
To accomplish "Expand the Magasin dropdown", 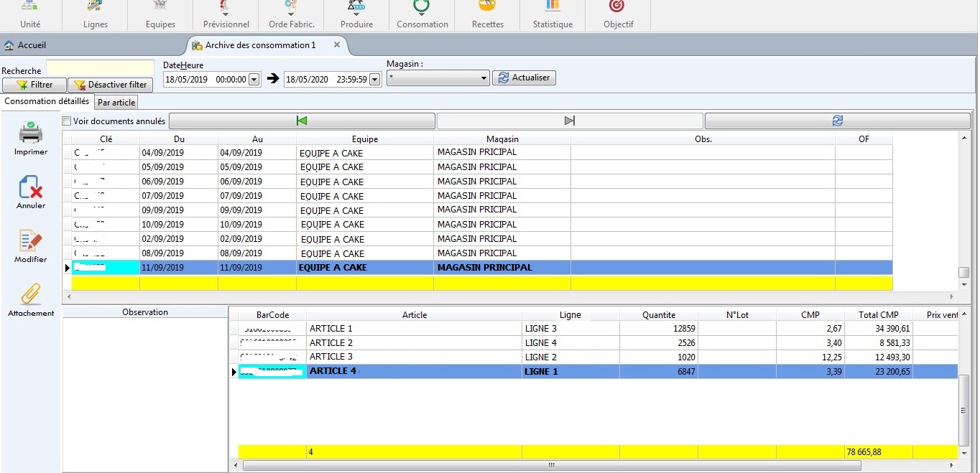I will point(484,78).
